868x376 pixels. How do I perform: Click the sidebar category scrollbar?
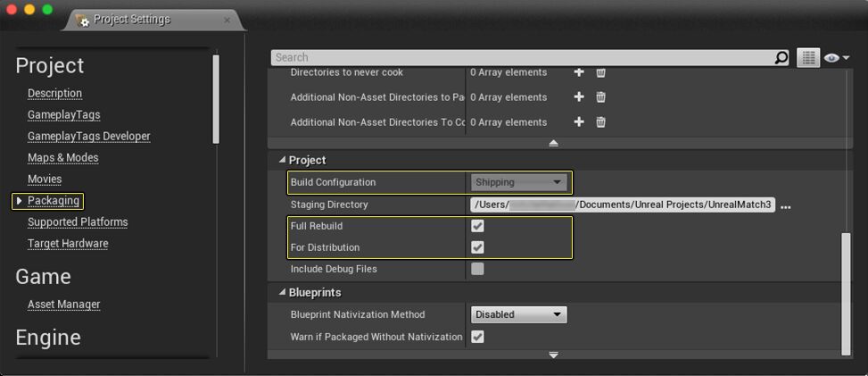[x=216, y=99]
